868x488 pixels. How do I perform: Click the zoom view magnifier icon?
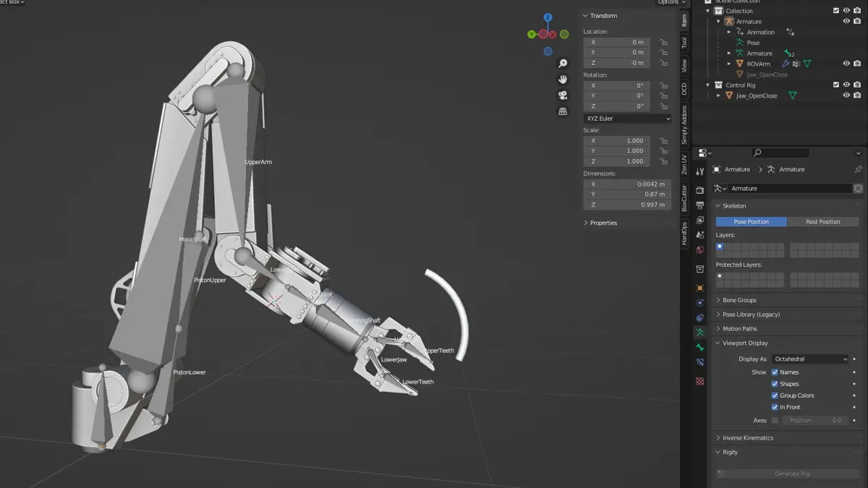click(563, 64)
